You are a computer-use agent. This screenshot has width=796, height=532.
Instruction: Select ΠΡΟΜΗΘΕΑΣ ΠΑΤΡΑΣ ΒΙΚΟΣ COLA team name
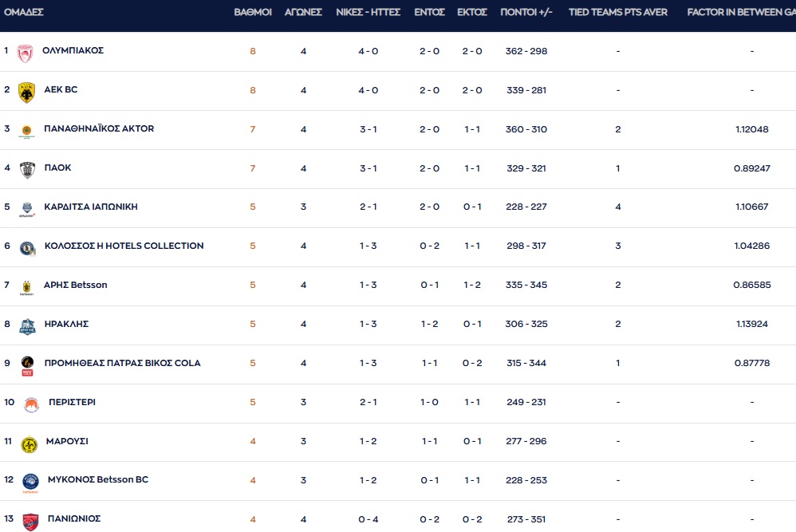pyautogui.click(x=122, y=364)
